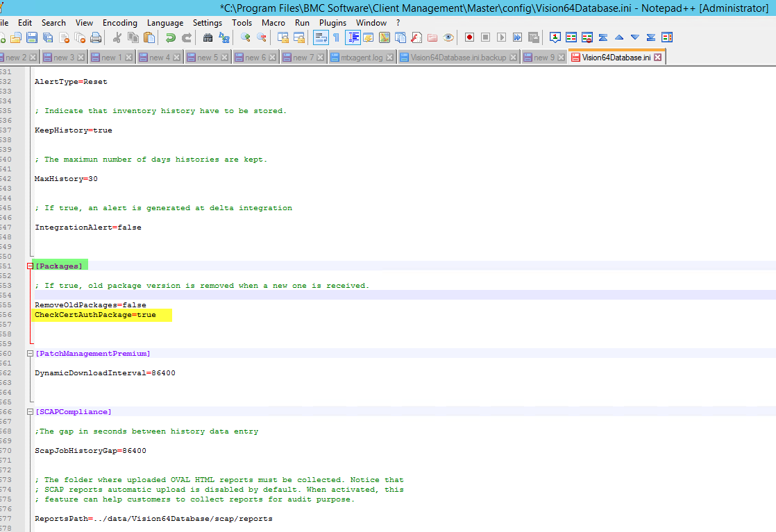Open Folder as Workspace icon
The image size is (776, 532).
[432, 37]
